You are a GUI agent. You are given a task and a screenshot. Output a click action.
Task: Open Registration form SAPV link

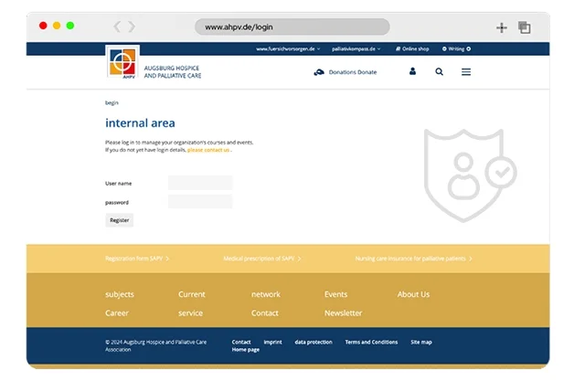point(137,259)
